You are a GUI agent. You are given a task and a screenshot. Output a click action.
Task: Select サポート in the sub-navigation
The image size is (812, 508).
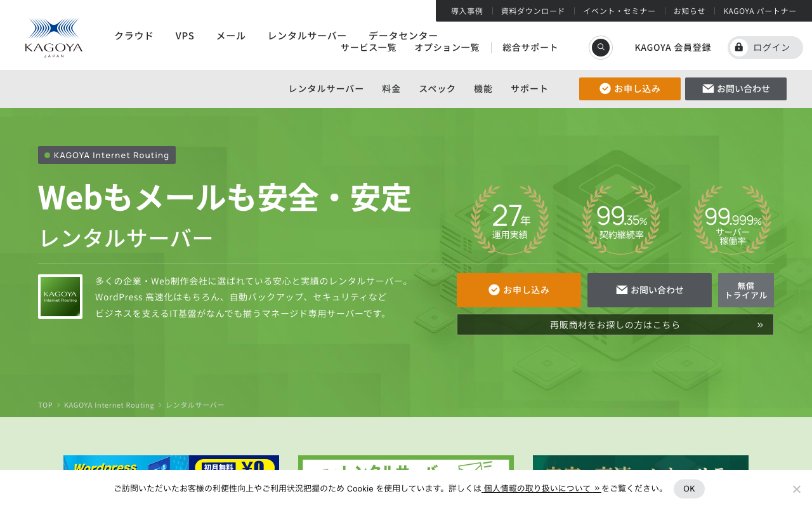click(529, 89)
